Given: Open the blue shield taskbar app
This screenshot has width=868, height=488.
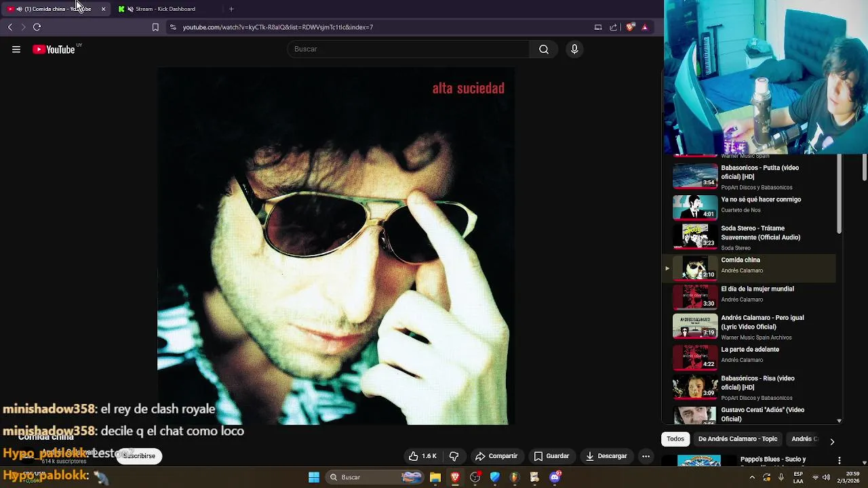Looking at the screenshot, I should (495, 477).
